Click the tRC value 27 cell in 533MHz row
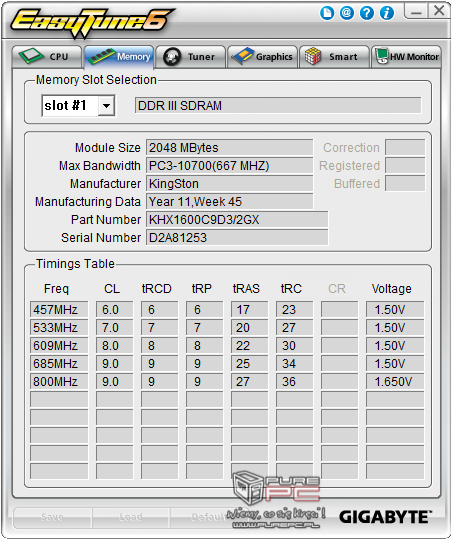Image resolution: width=452 pixels, height=540 pixels. tap(295, 328)
